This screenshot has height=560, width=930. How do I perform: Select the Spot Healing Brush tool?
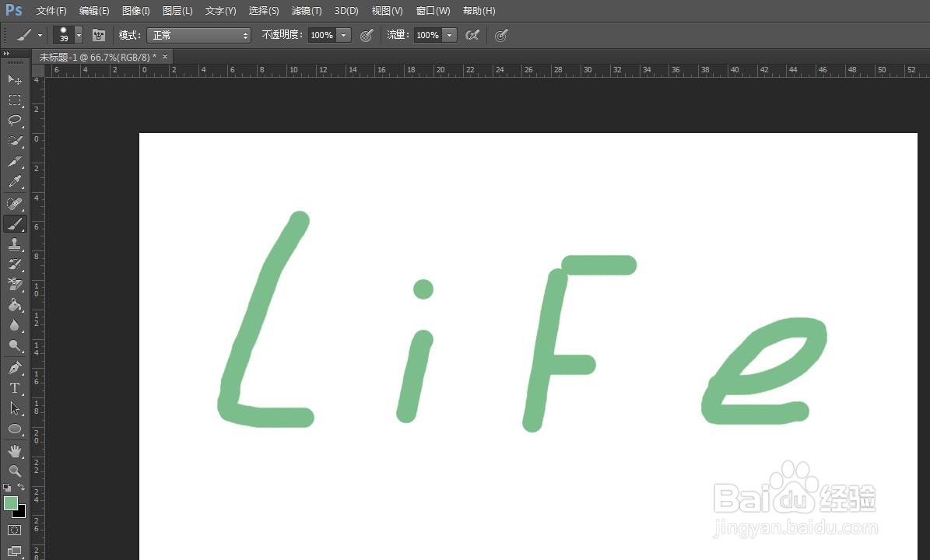click(x=15, y=204)
